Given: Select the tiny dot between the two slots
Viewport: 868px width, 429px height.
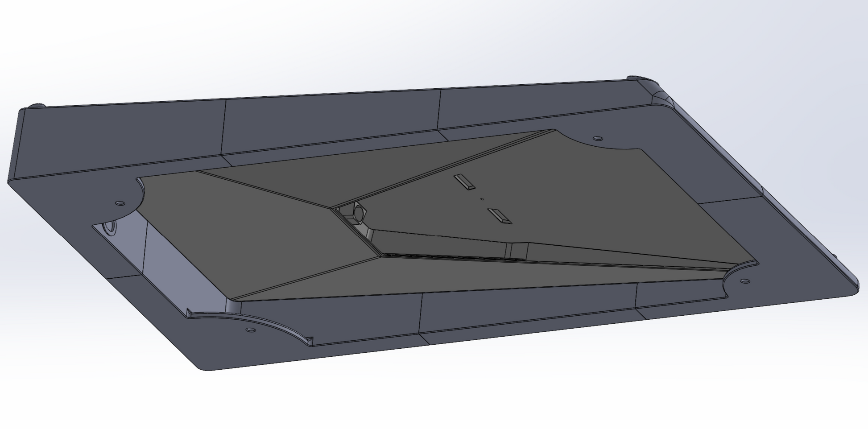Looking at the screenshot, I should click(x=482, y=199).
